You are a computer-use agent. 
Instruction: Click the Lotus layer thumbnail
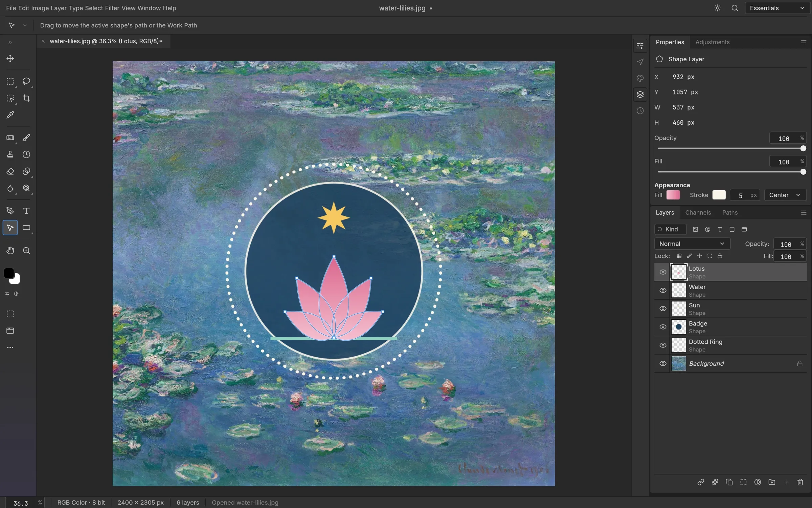coord(678,272)
